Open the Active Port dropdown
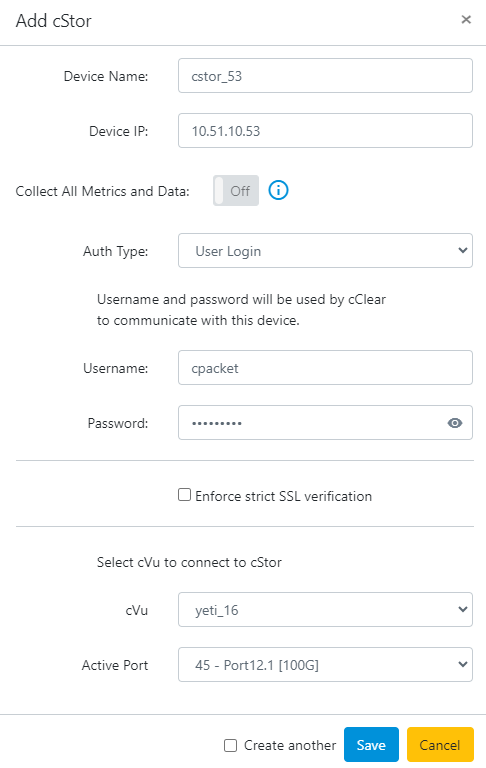The image size is (486, 768). tap(325, 665)
